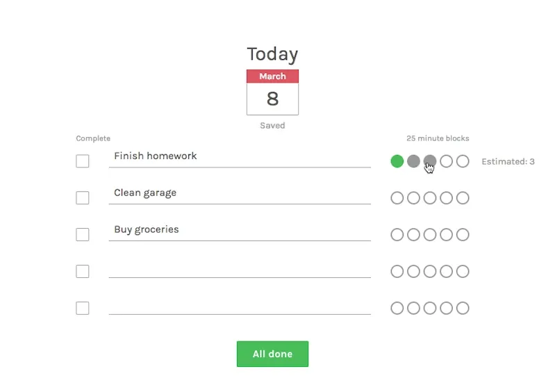Focus the Clean garage text field
The image size is (546, 392).
(240, 194)
